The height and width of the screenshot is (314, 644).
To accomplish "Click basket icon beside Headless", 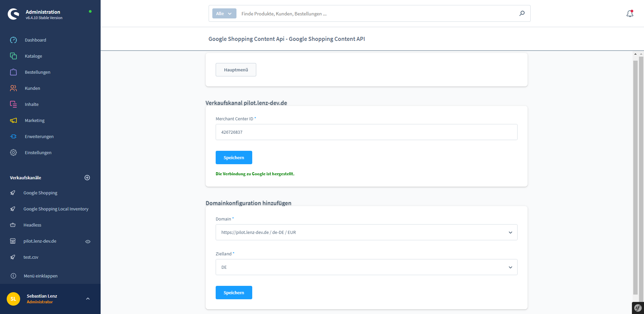I will coord(13,225).
